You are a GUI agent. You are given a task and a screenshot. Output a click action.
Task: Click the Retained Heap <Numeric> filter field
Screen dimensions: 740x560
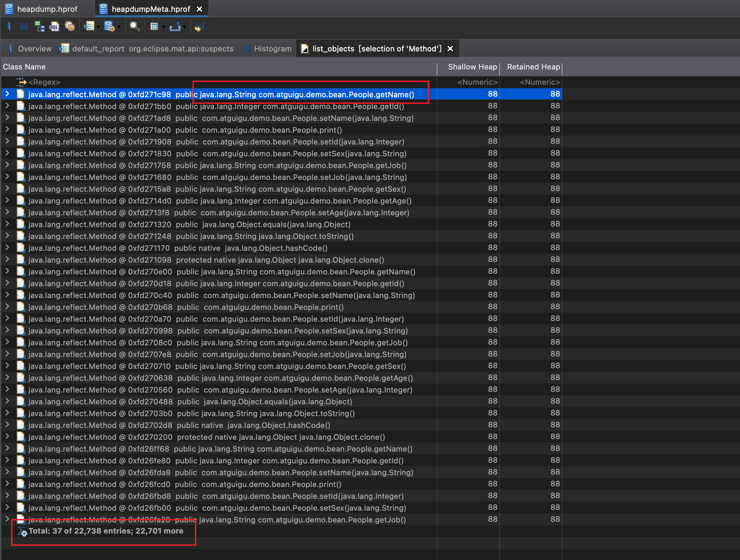(x=540, y=82)
